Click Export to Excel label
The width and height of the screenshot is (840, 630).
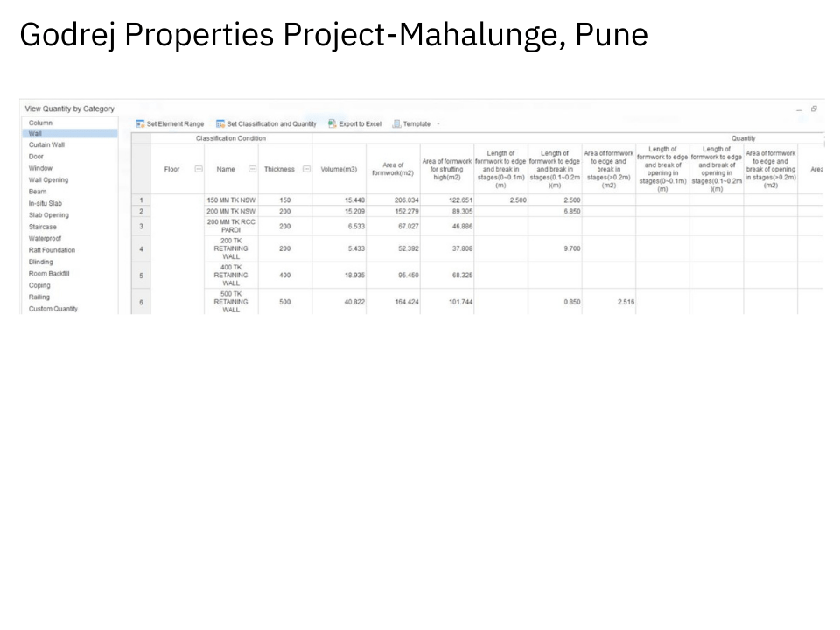pyautogui.click(x=360, y=123)
